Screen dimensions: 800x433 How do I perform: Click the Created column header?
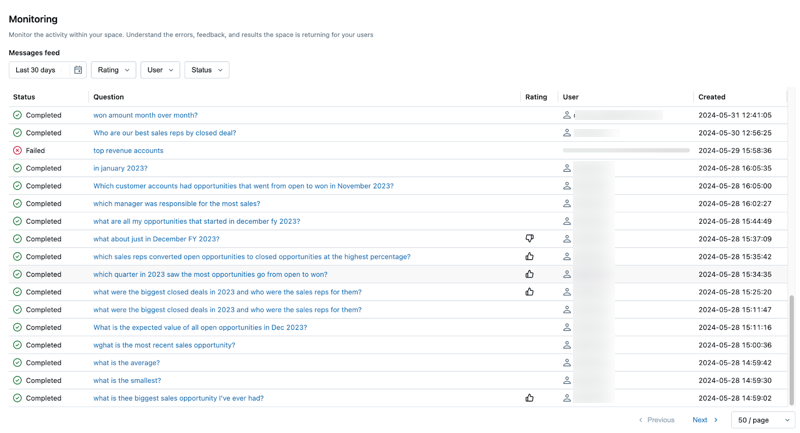pos(712,97)
